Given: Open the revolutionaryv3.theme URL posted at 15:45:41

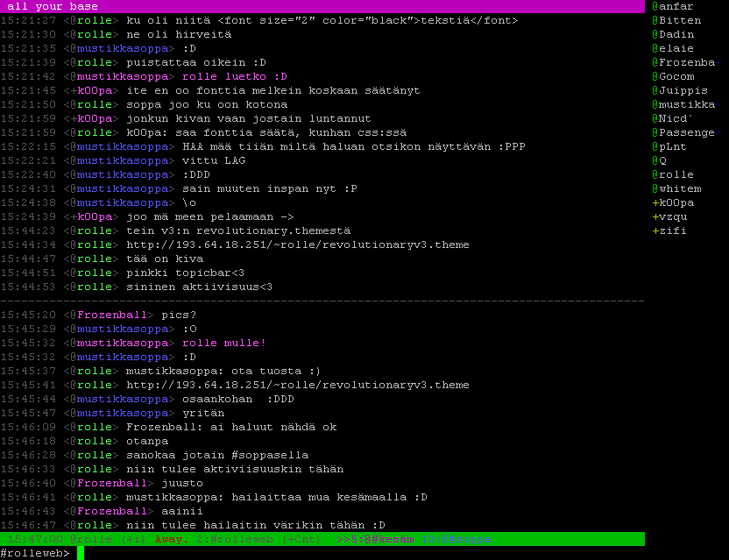Looking at the screenshot, I should pyautogui.click(x=298, y=385).
